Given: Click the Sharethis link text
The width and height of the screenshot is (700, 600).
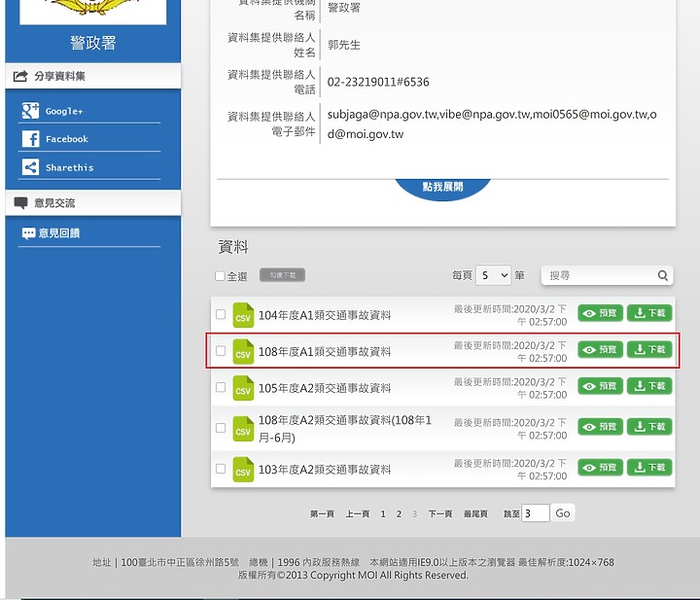Looking at the screenshot, I should coord(70,167).
